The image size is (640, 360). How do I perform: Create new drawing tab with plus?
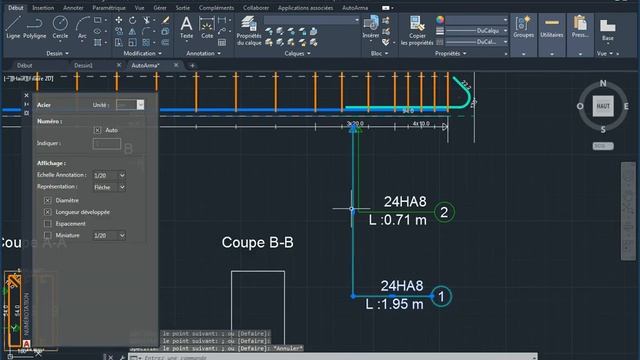tap(192, 65)
